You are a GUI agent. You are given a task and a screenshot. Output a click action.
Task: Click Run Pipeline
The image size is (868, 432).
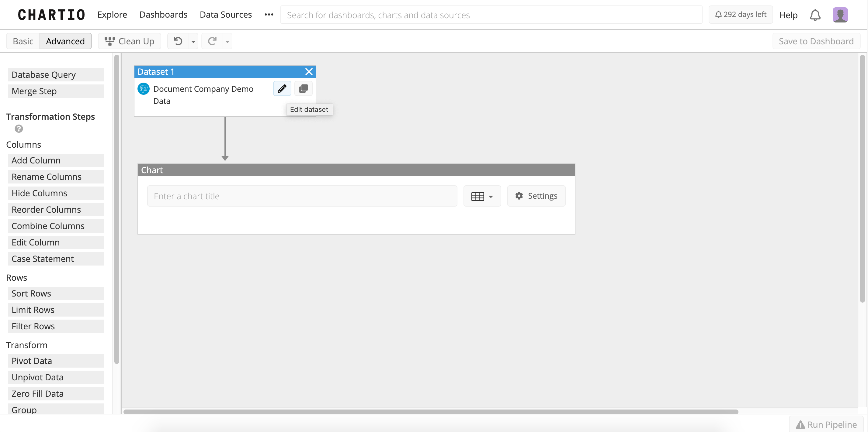[x=826, y=425]
